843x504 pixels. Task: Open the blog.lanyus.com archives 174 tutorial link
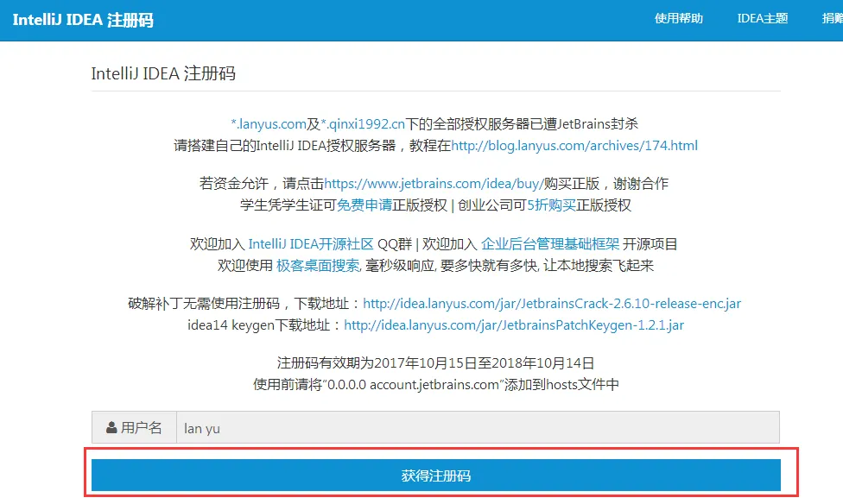click(x=574, y=146)
